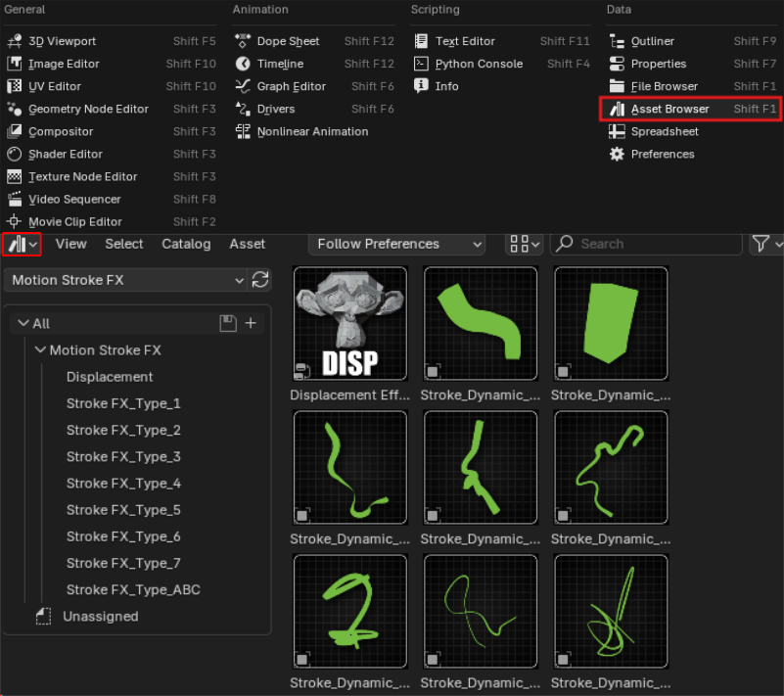Save the asset catalog changes

(x=228, y=323)
